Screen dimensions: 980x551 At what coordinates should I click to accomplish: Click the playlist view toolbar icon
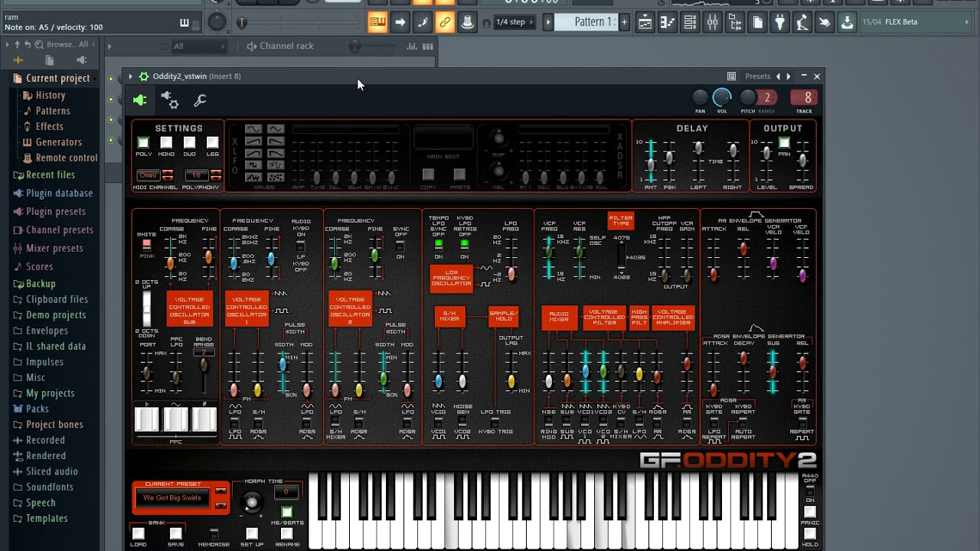click(x=645, y=22)
